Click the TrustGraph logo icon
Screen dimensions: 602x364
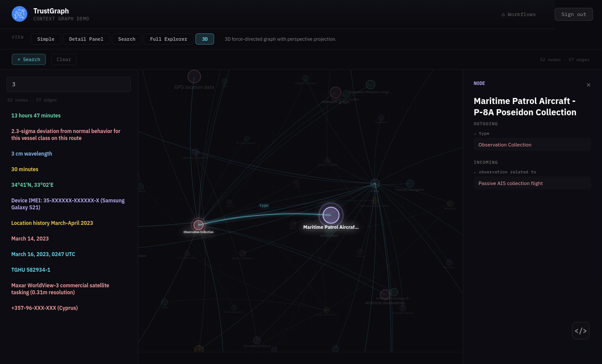coord(20,14)
